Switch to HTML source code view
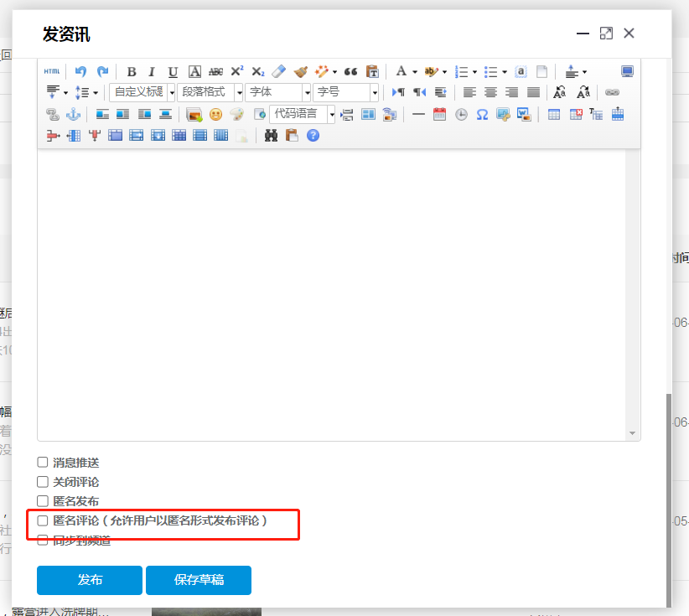This screenshot has width=689, height=616. click(51, 71)
